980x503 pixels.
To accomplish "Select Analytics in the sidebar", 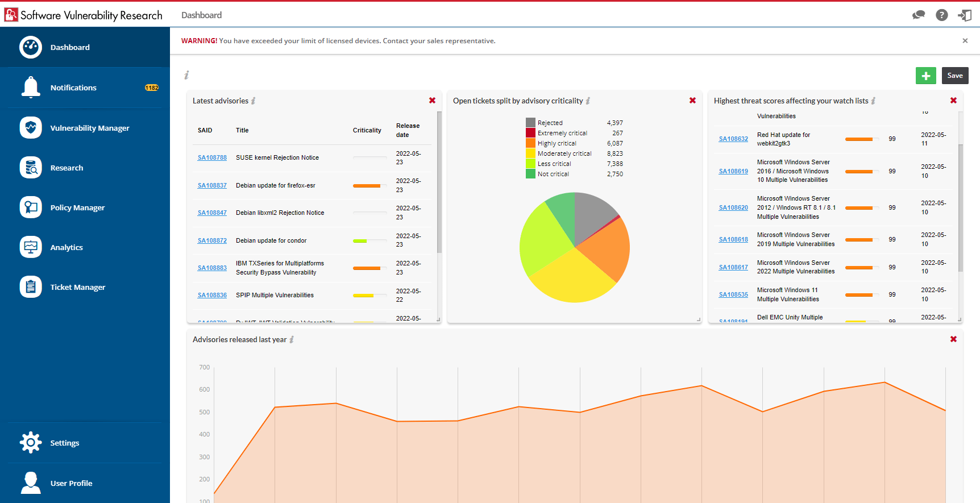I will coord(67,247).
